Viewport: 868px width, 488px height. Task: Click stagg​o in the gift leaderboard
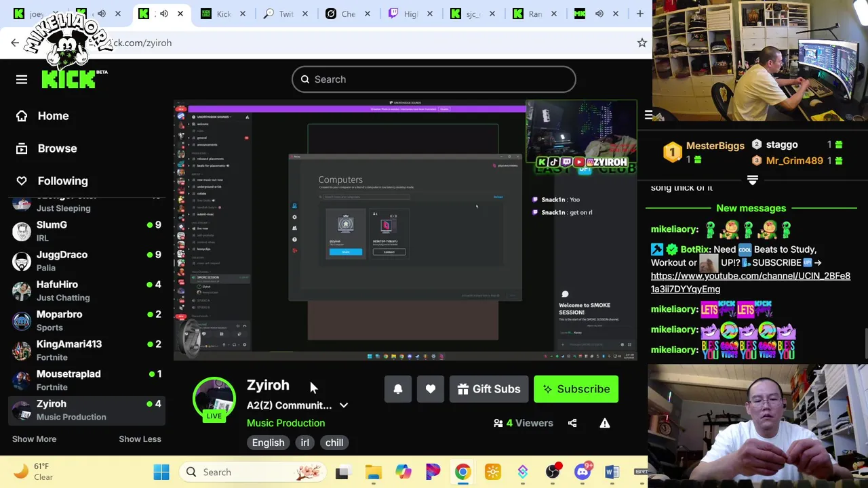781,144
